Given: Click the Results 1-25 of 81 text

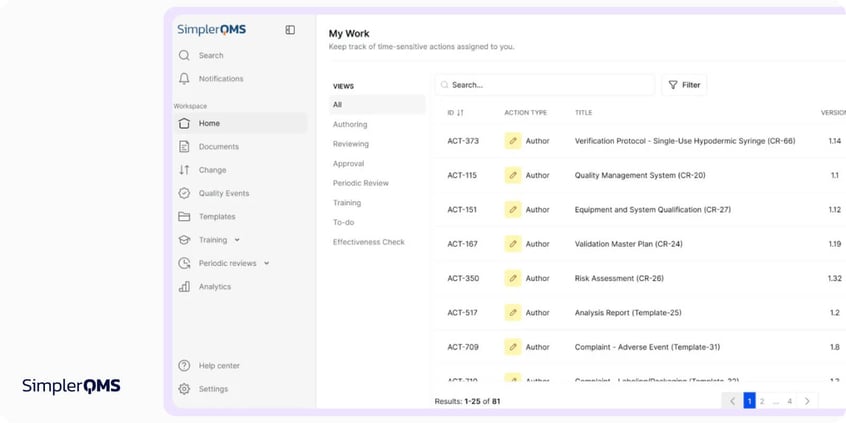Looking at the screenshot, I should tap(467, 401).
